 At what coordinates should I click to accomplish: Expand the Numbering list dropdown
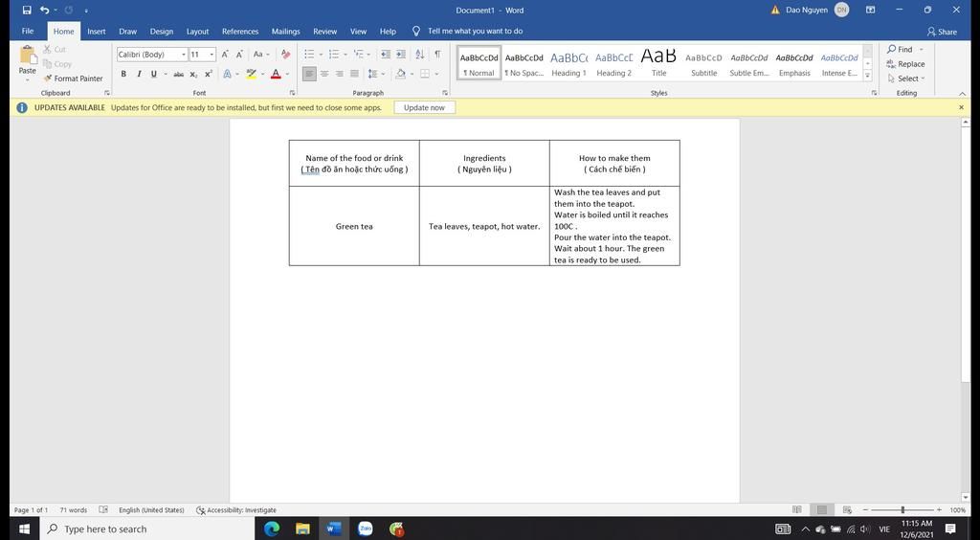345,55
